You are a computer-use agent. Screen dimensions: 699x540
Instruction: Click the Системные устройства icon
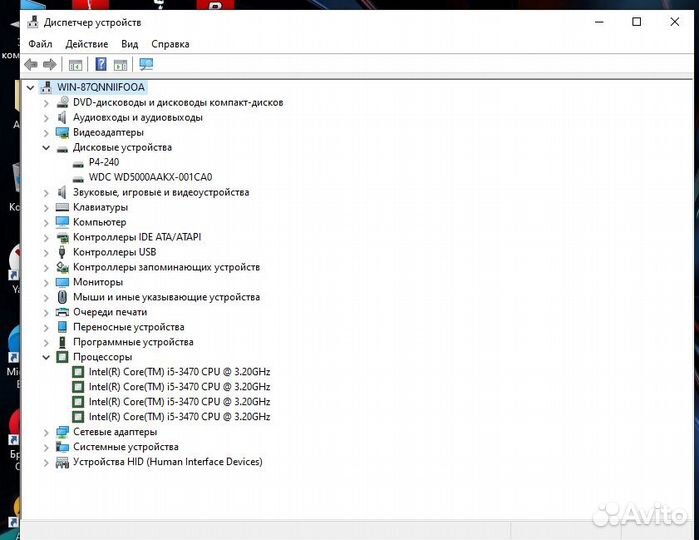[62, 446]
